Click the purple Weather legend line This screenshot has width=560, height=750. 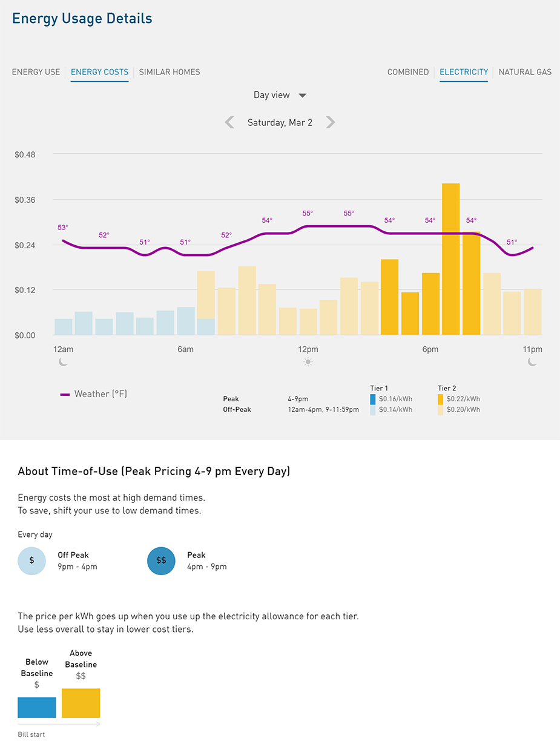(x=65, y=395)
